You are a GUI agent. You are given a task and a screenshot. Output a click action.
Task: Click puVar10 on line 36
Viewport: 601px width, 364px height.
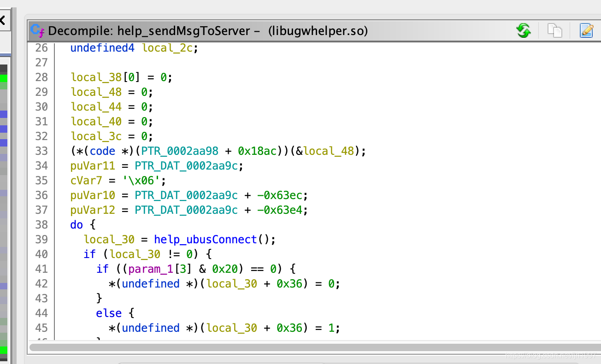(x=93, y=195)
